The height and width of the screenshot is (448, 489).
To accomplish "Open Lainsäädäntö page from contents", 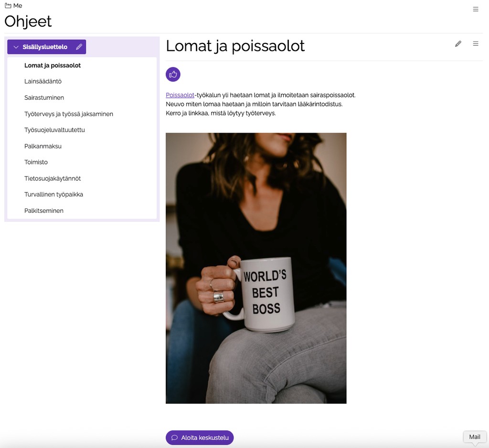I will coord(43,81).
